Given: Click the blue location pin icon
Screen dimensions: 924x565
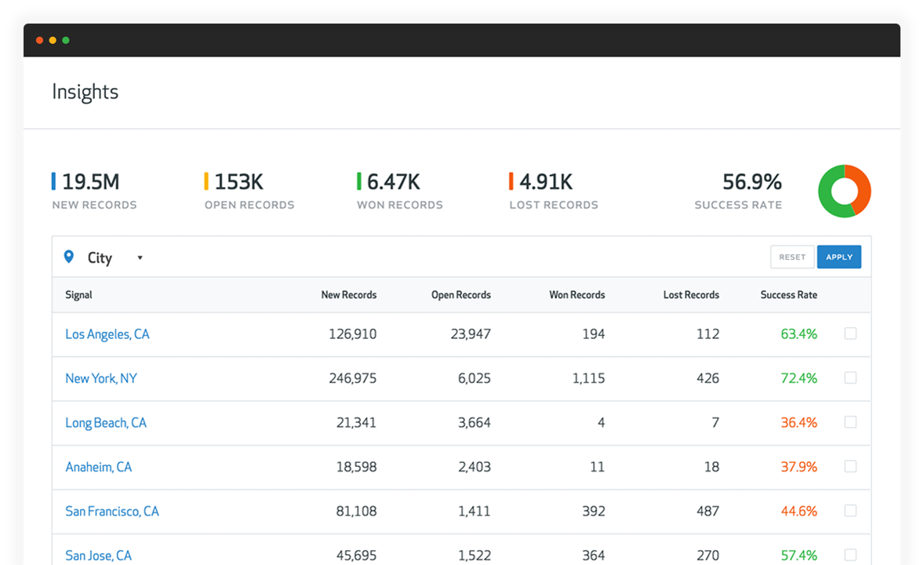Looking at the screenshot, I should (69, 257).
